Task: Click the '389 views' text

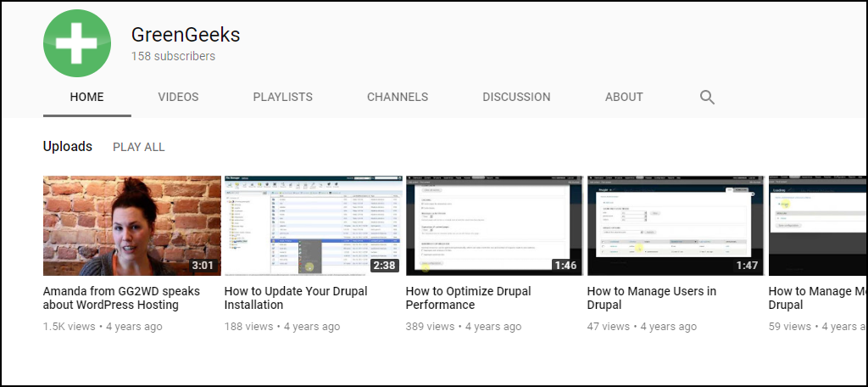Action: tap(430, 327)
